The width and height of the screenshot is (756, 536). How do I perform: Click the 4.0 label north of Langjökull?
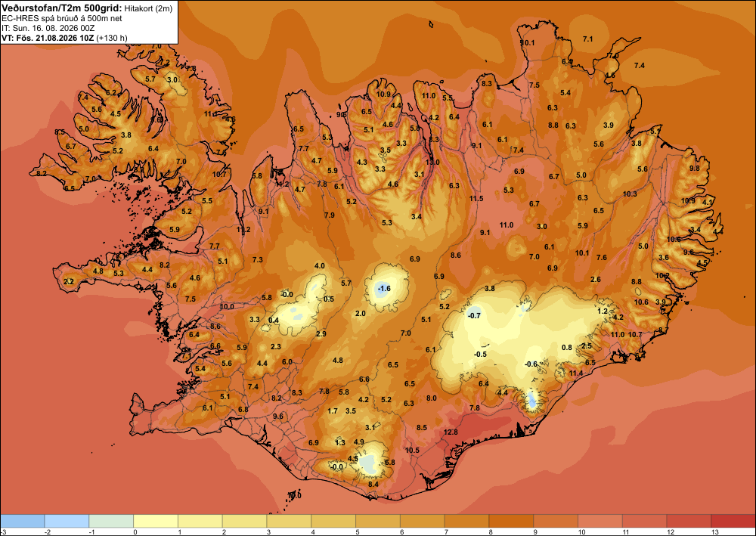point(319,266)
